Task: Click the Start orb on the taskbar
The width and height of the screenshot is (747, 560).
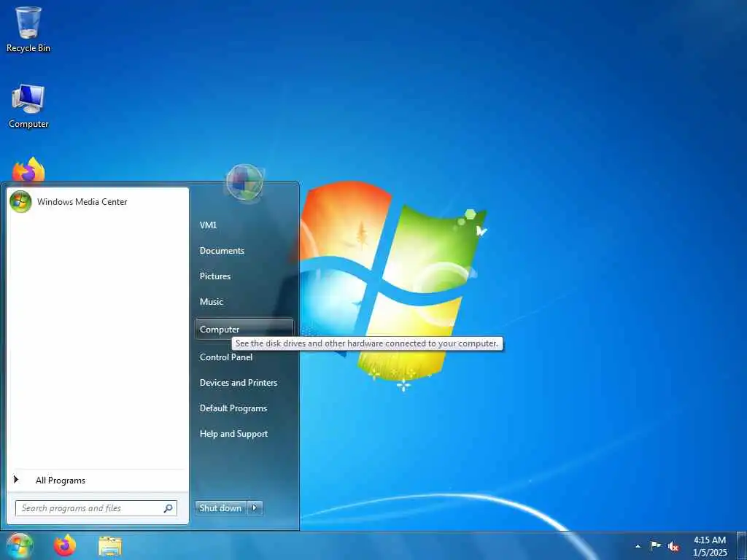Action: (x=20, y=546)
